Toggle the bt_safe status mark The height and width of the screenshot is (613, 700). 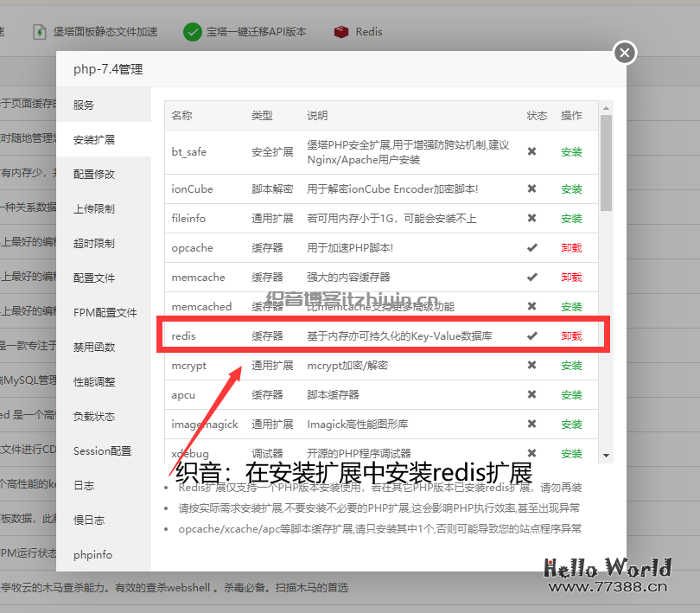(531, 152)
